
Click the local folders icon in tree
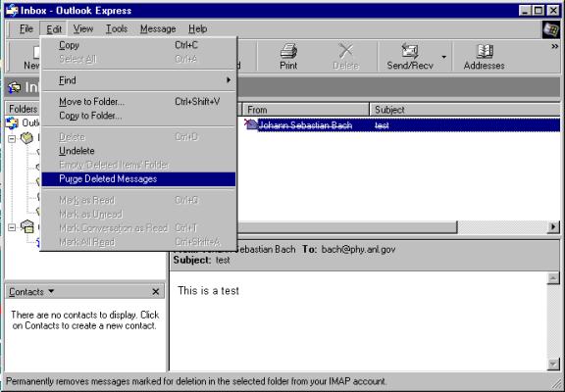[x=27, y=138]
